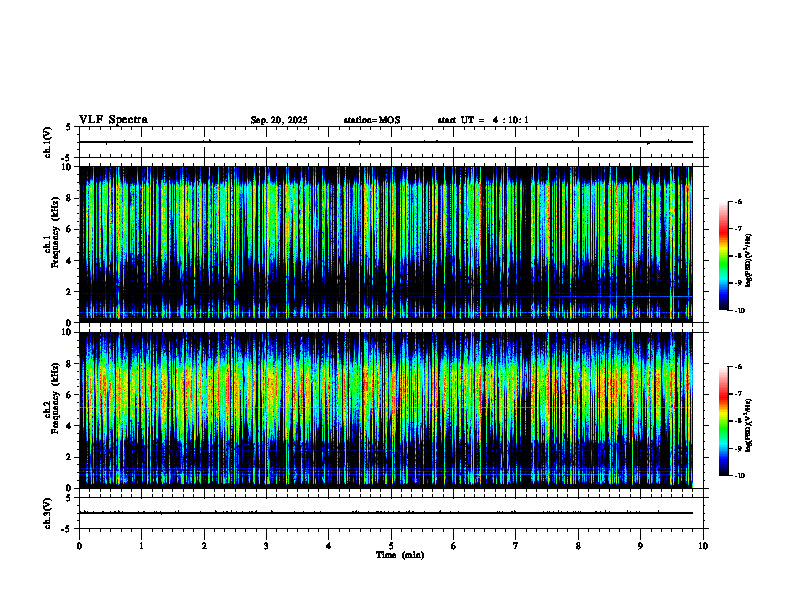Click time axis tick label '1'
This screenshot has height=612, width=792.
click(x=141, y=546)
